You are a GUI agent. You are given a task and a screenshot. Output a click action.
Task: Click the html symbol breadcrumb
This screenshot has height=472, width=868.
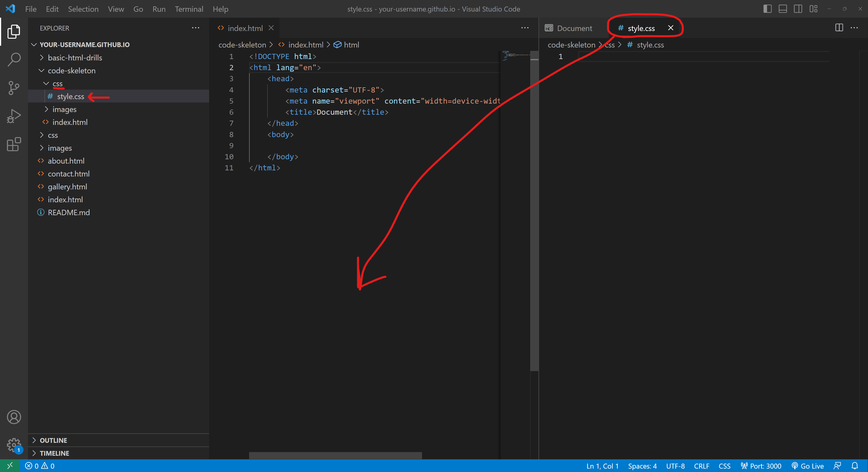pos(346,45)
